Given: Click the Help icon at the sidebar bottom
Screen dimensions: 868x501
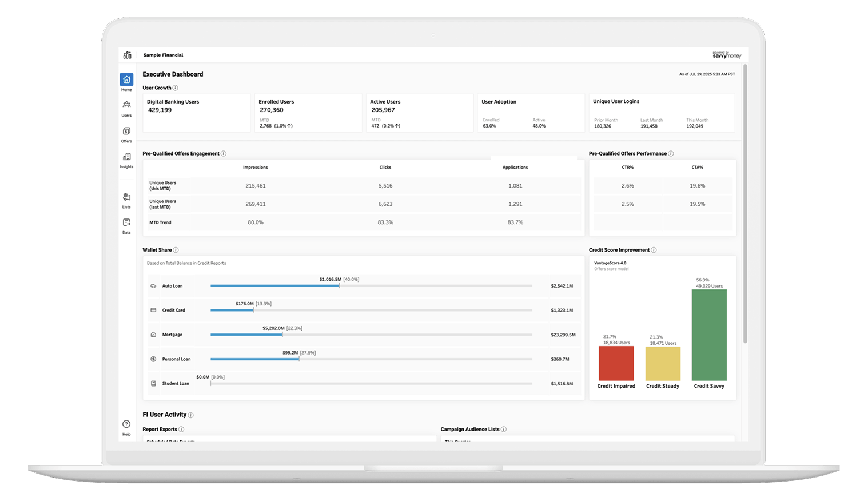Looking at the screenshot, I should (x=126, y=424).
